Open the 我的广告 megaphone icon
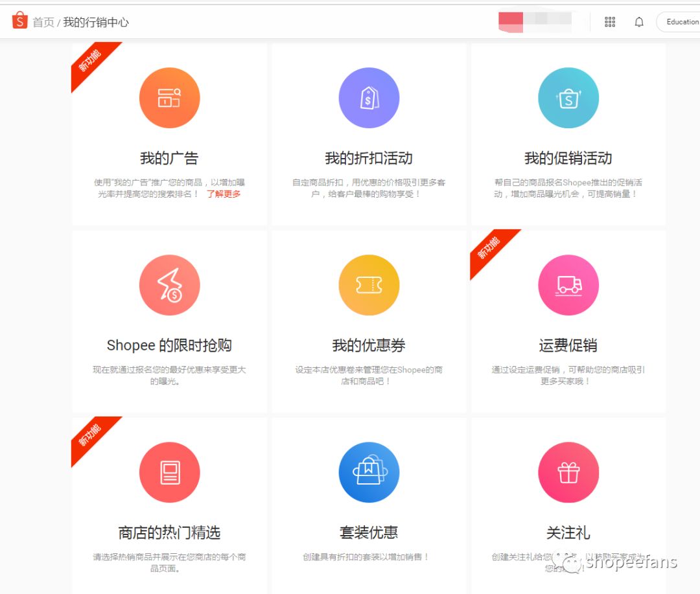The width and height of the screenshot is (700, 594). pos(169,97)
